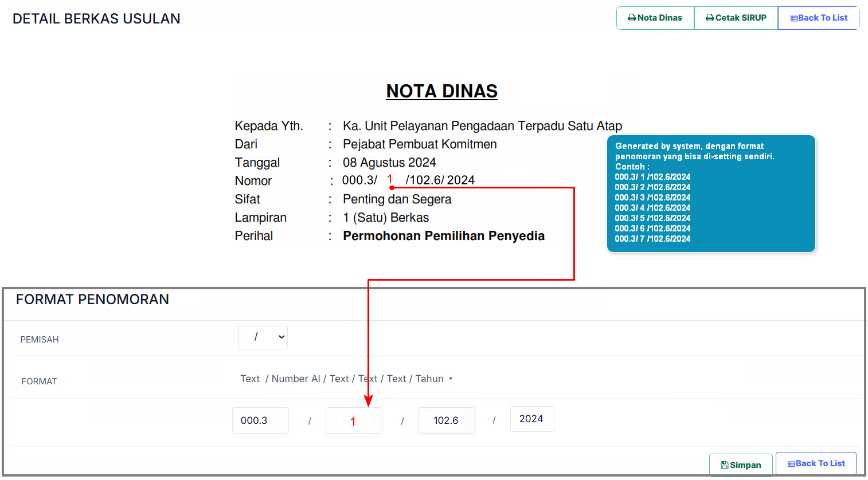
Task: Save numbering format with Simpan
Action: [x=741, y=465]
